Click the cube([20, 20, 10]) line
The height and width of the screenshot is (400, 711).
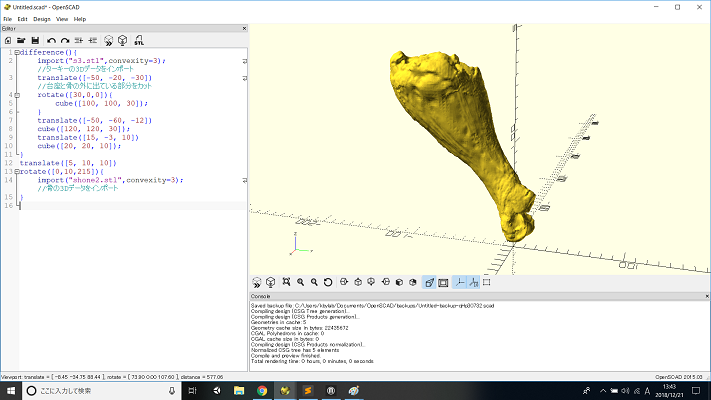pos(79,146)
